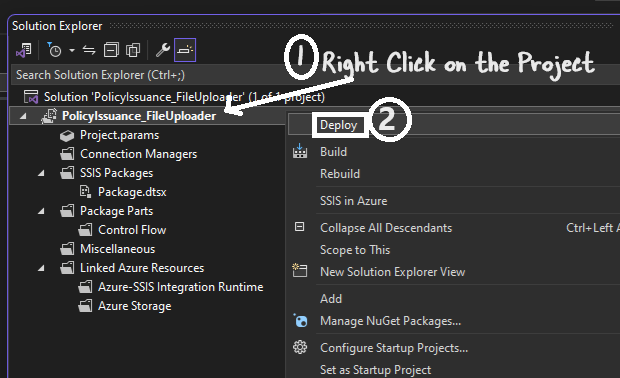This screenshot has width=620, height=378.
Task: Click the New Solution Explorer View icon
Action: [300, 270]
